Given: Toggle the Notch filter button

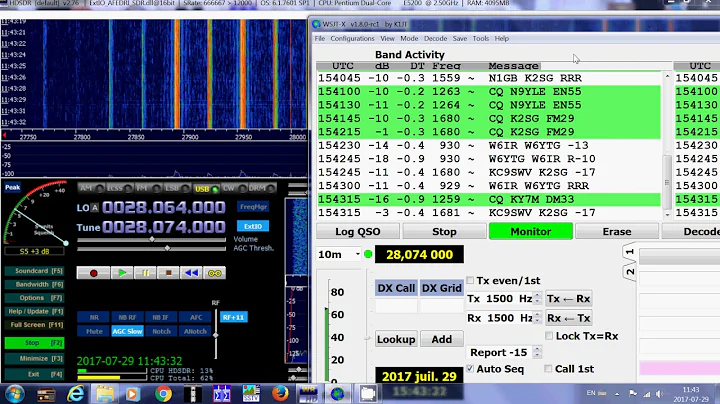Looking at the screenshot, I should [x=161, y=331].
